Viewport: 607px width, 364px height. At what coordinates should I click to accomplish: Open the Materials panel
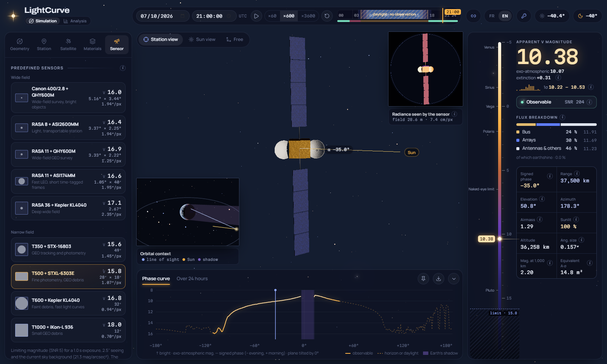(93, 44)
